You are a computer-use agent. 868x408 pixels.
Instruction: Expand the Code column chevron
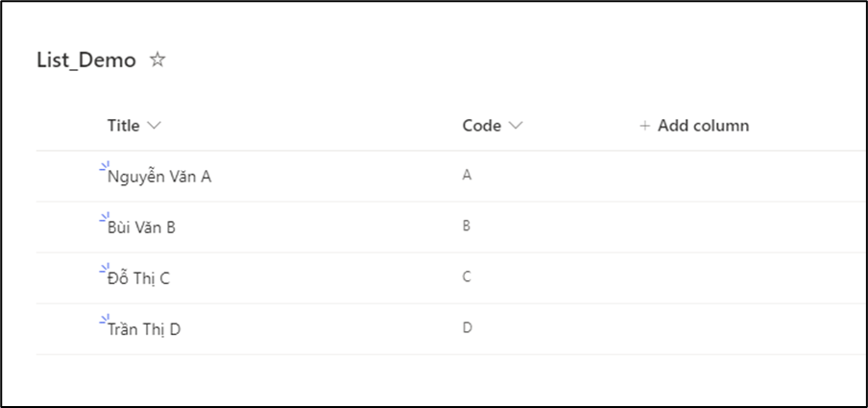(516, 126)
